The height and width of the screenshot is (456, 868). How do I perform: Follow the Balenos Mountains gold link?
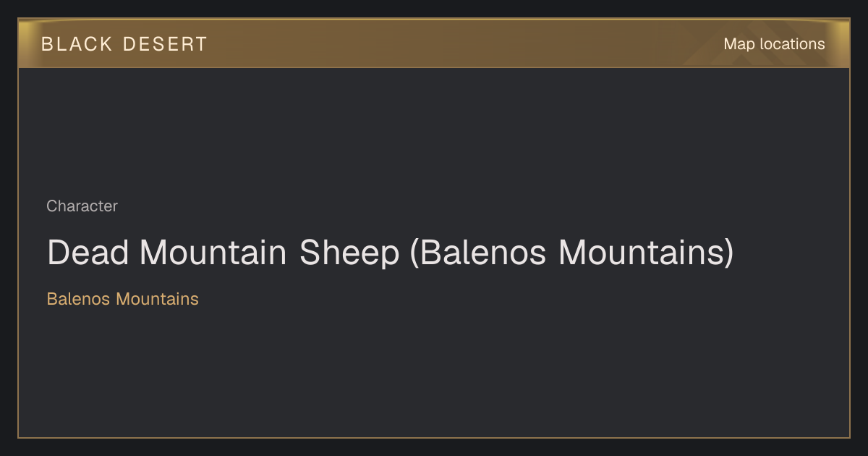(122, 298)
